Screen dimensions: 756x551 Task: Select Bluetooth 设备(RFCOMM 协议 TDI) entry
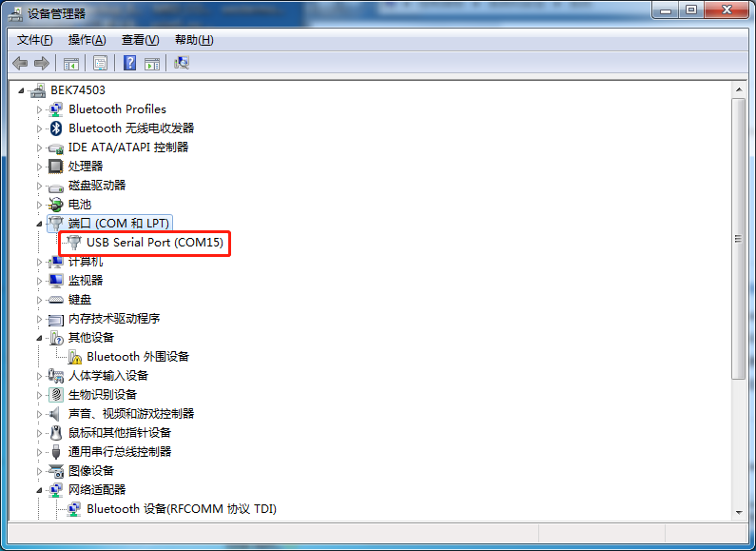(x=182, y=509)
